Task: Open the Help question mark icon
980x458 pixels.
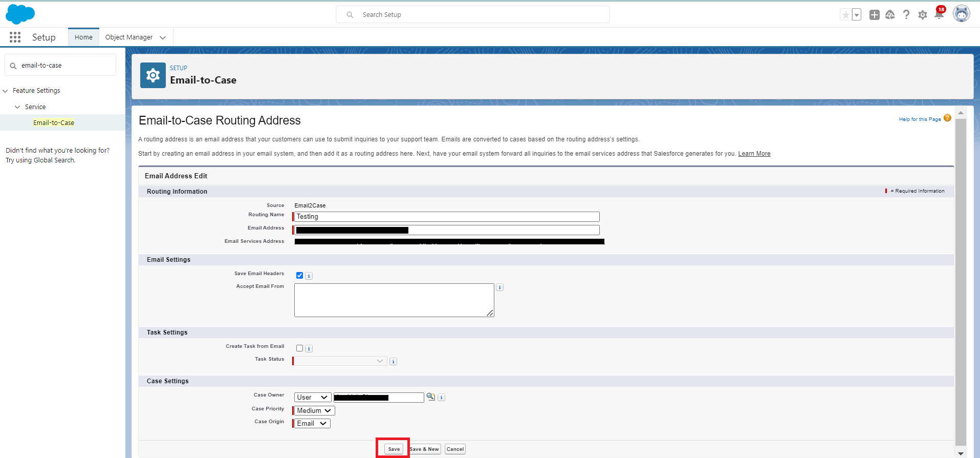Action: pos(906,15)
